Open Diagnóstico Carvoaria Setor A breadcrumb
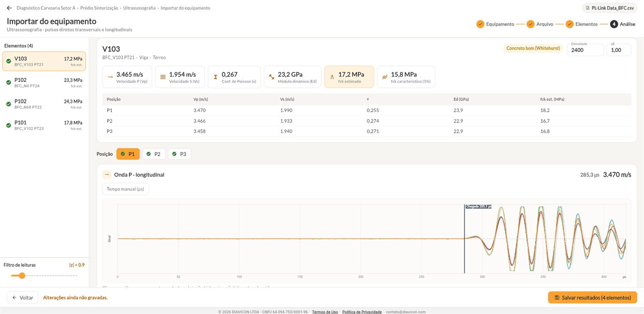Screen dimensions: 644x314 click(x=46, y=8)
